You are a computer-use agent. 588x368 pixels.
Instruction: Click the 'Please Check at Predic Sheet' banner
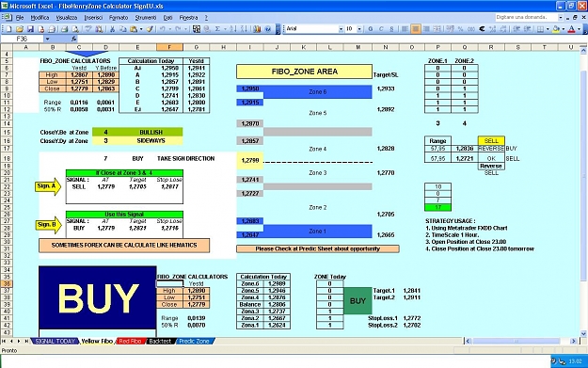318,248
